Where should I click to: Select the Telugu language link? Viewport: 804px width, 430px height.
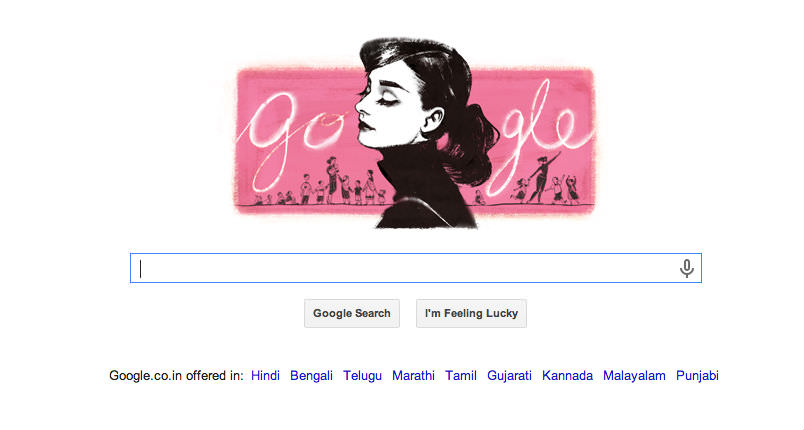[363, 376]
